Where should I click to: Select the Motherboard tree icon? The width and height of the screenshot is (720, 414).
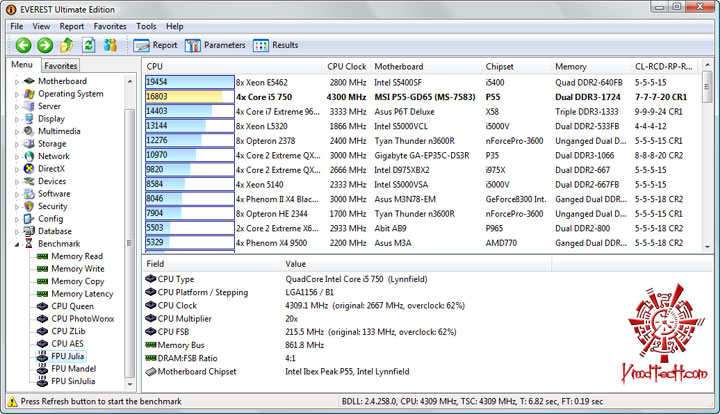pos(29,81)
